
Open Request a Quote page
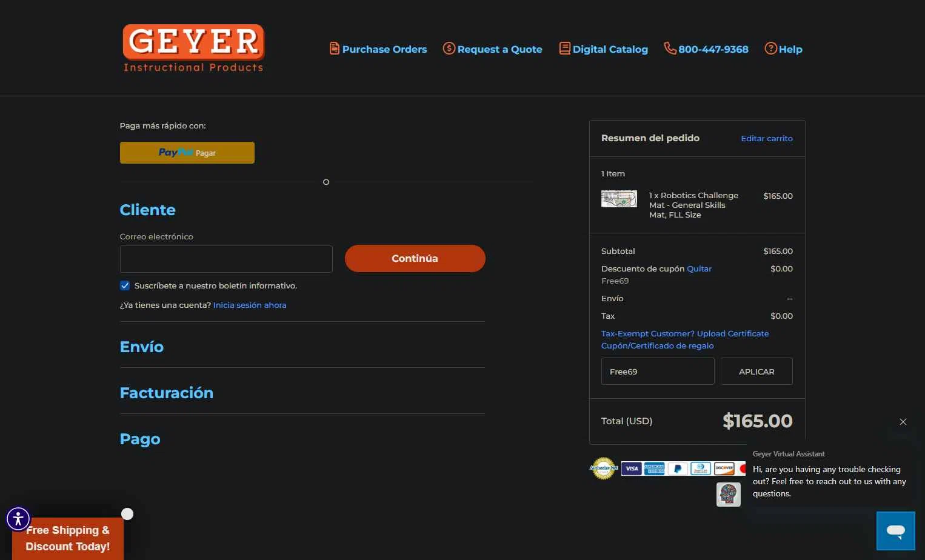499,49
